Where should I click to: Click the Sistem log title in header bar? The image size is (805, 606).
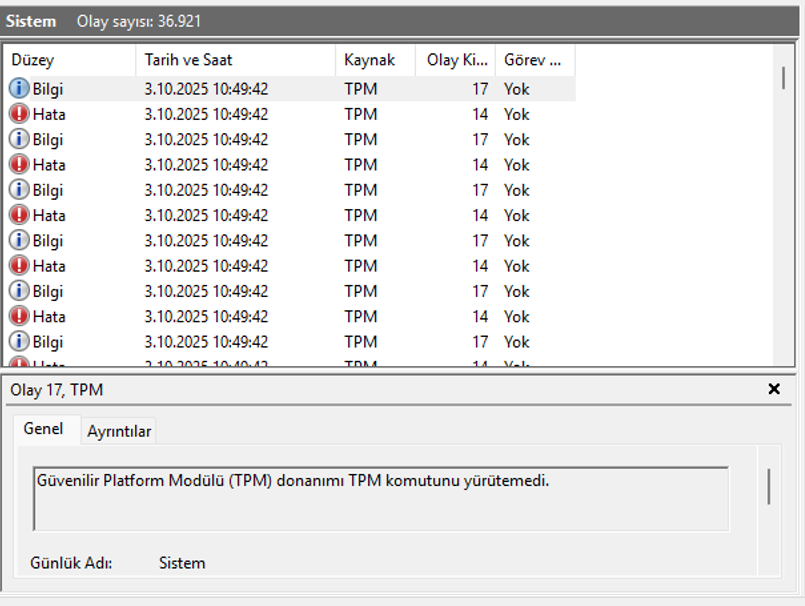(x=31, y=21)
